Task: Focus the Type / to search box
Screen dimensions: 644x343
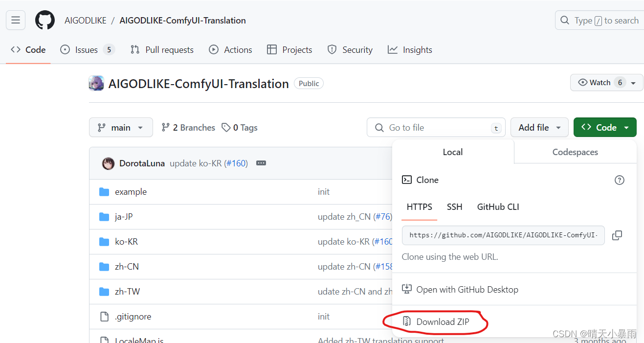Action: click(600, 21)
